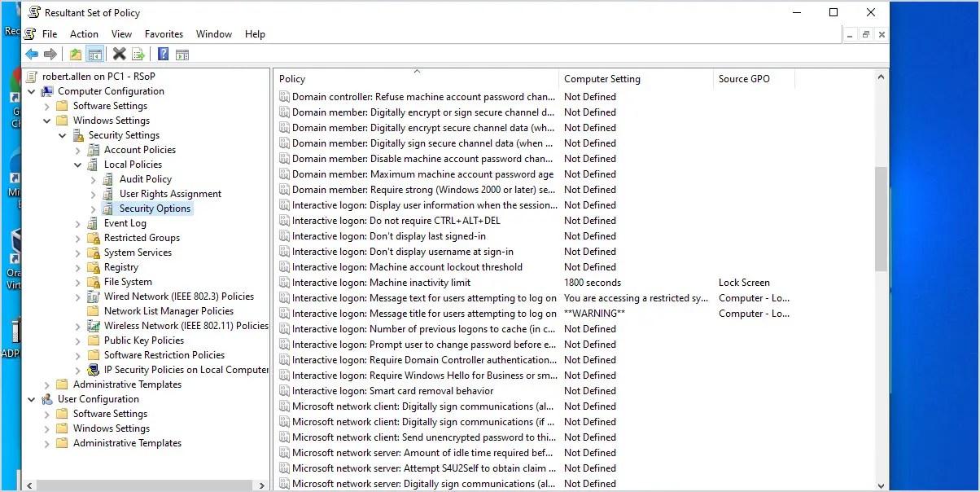Viewport: 980px width, 492px height.
Task: Open the Action menu
Action: [84, 33]
